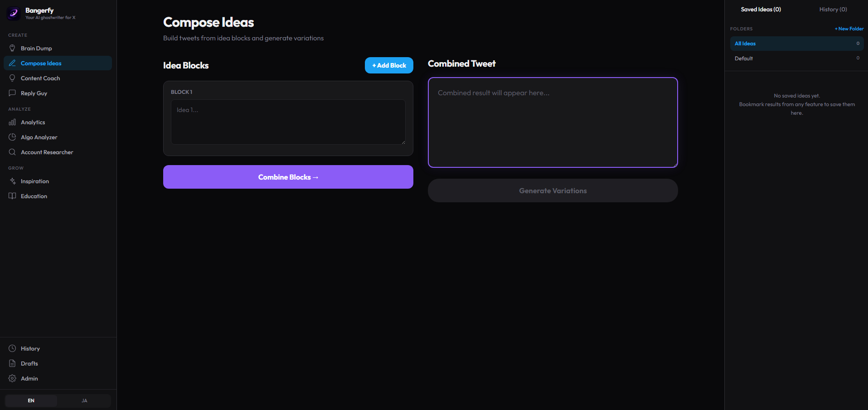Open Account Researcher

click(x=47, y=152)
